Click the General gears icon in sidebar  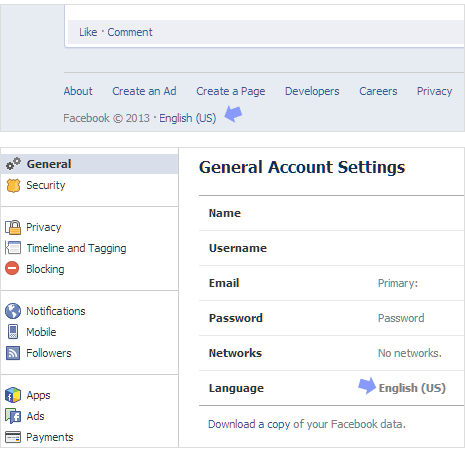13,164
